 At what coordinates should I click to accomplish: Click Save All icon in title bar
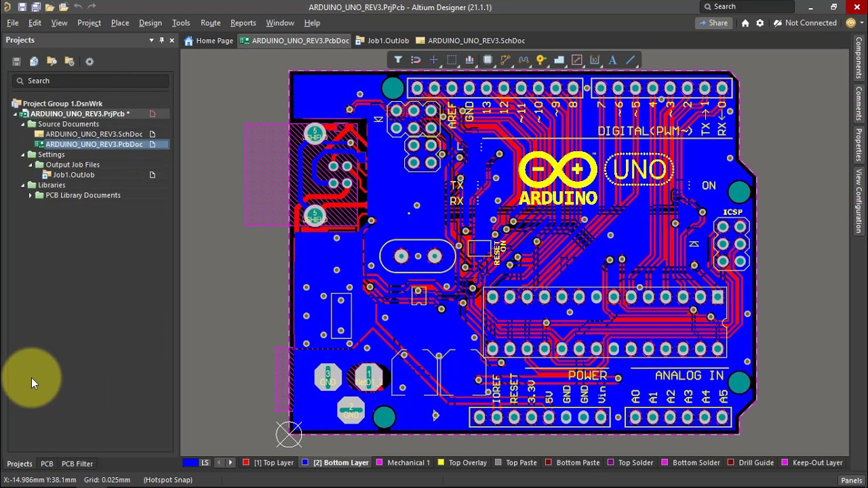[x=36, y=7]
